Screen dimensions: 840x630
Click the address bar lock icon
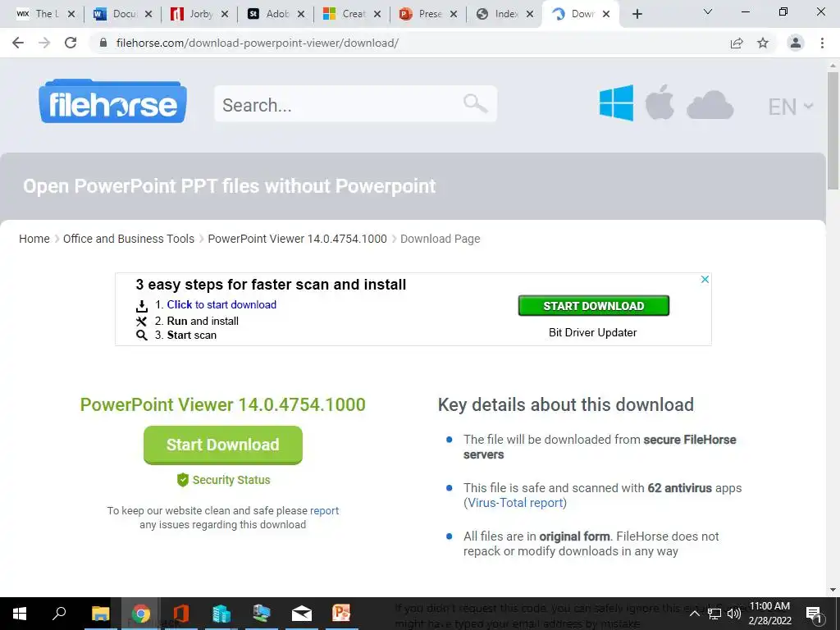103,43
